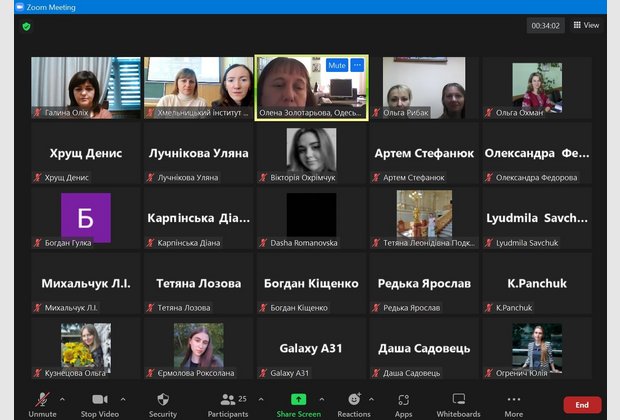Click the meeting timer 00:34:02
620x420 pixels.
click(545, 26)
